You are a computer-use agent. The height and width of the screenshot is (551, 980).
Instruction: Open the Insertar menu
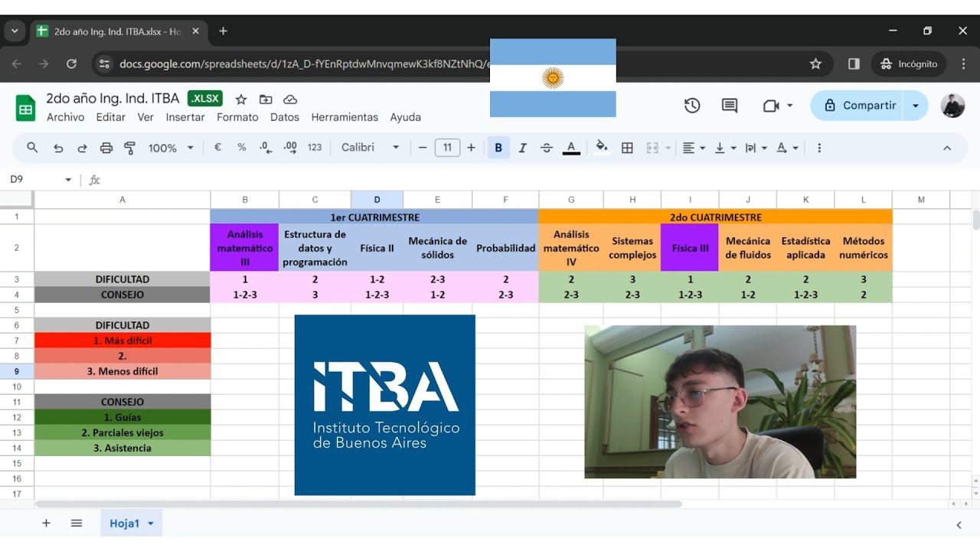[185, 117]
